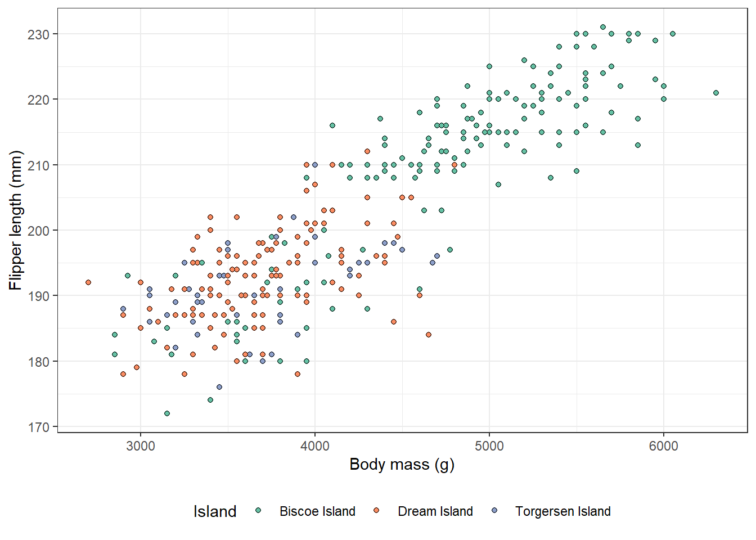Screen dimensions: 756x540
Task: Select the Torgersen Island legend label
Action: click(x=563, y=511)
